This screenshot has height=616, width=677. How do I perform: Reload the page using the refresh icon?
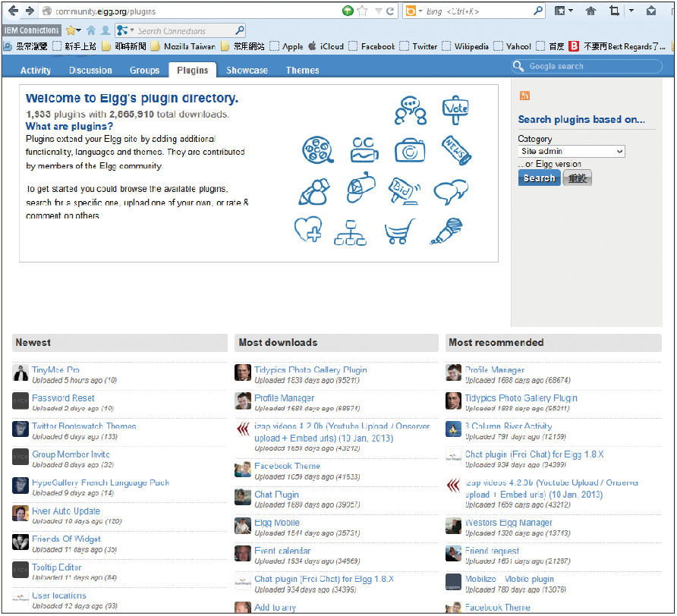[x=390, y=11]
